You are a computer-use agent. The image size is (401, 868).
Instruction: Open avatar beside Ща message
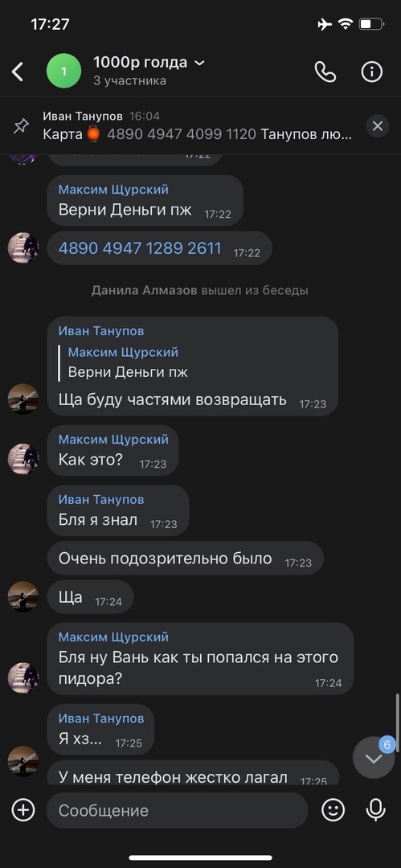pos(23,596)
